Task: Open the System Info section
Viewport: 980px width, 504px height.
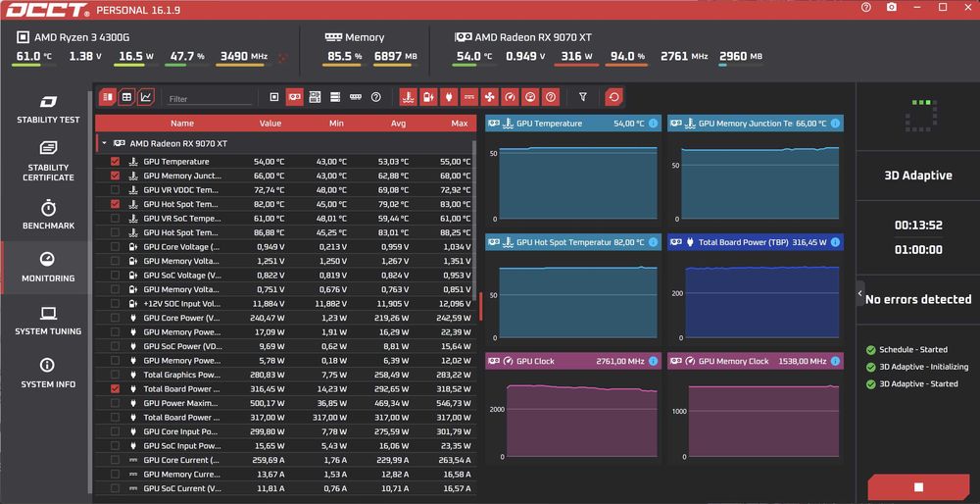Action: point(48,374)
